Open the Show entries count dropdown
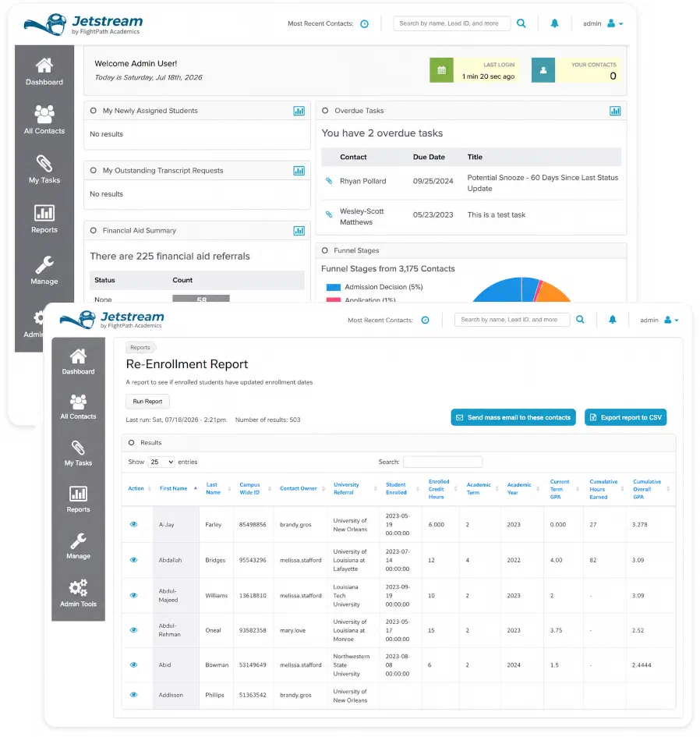 (161, 462)
